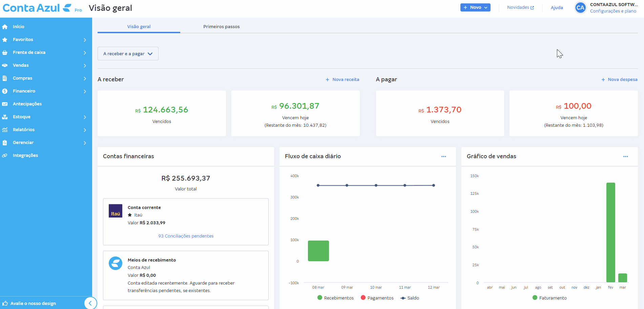Click the external link icon next to Novidades
The height and width of the screenshot is (309, 644).
[532, 7]
